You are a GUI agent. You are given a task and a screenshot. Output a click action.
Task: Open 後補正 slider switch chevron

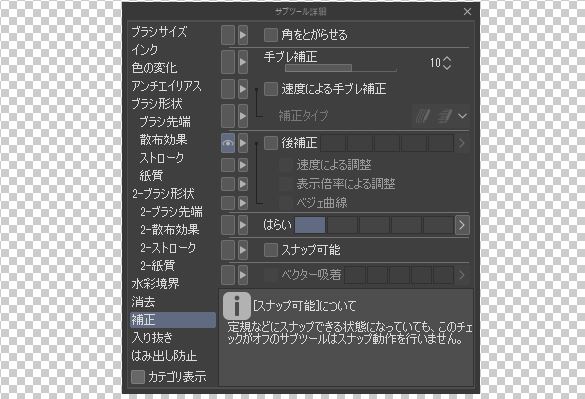[462, 143]
